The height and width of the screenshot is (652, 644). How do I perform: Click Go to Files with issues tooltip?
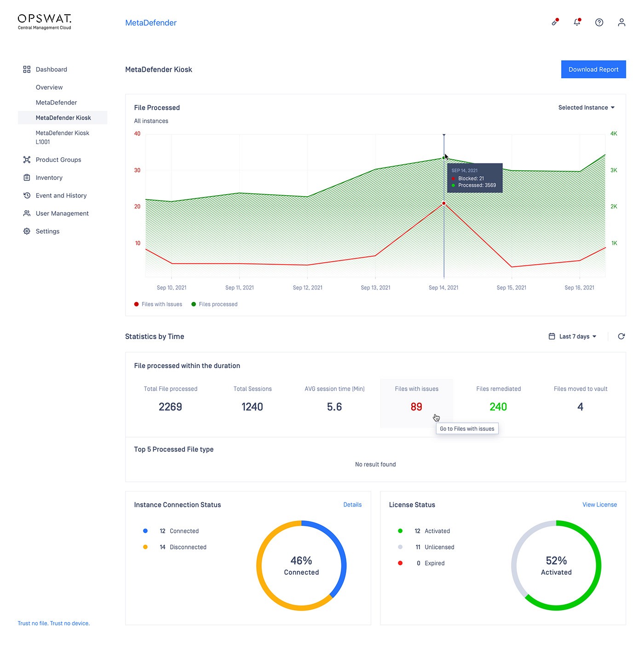pyautogui.click(x=467, y=429)
